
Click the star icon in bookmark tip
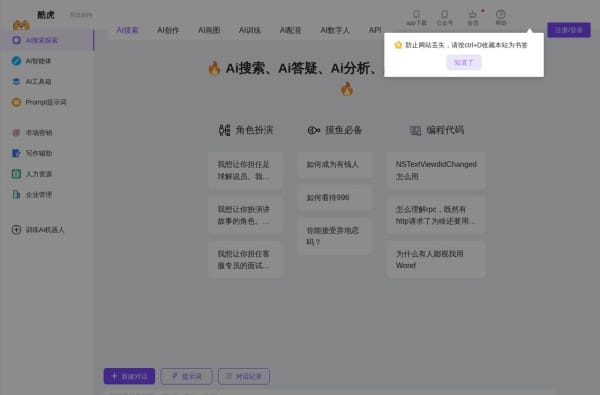tap(398, 45)
